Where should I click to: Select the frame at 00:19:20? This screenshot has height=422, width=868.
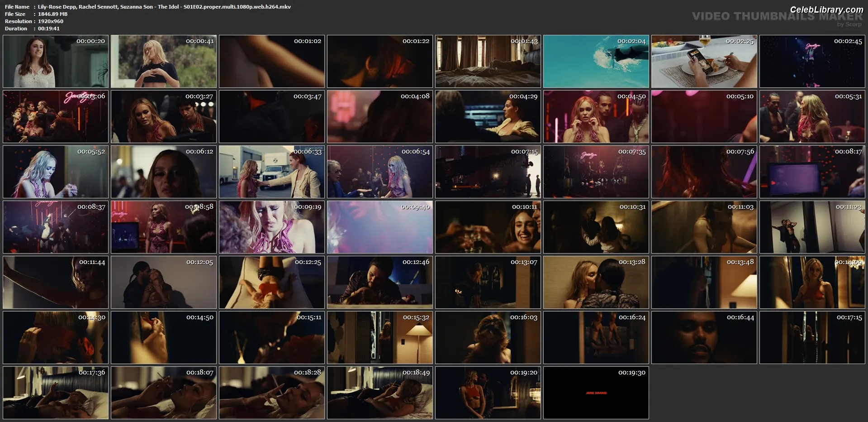[488, 393]
